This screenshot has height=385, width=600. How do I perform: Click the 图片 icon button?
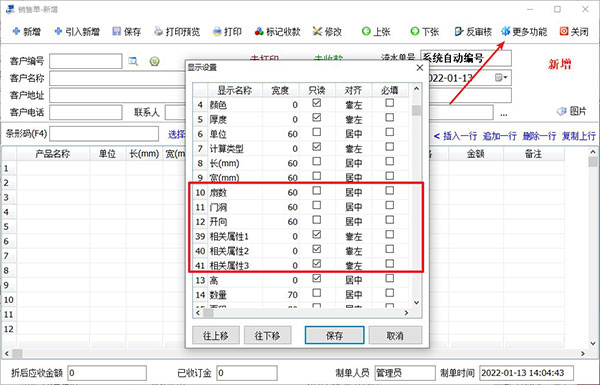(572, 111)
